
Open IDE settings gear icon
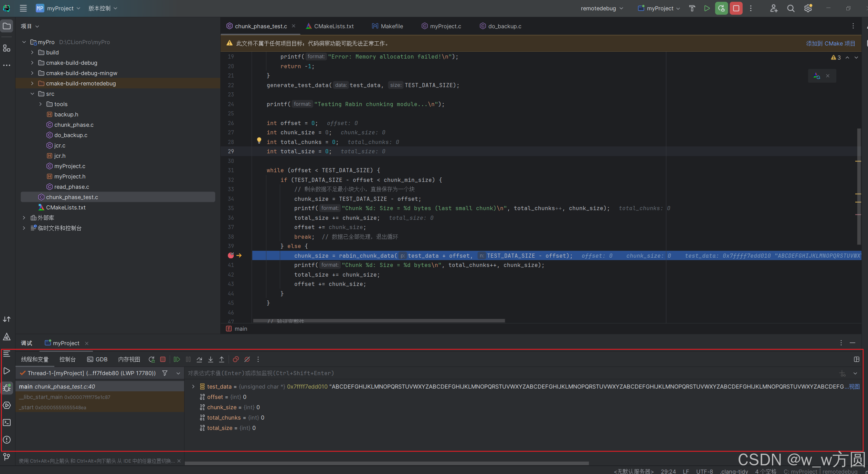point(808,8)
